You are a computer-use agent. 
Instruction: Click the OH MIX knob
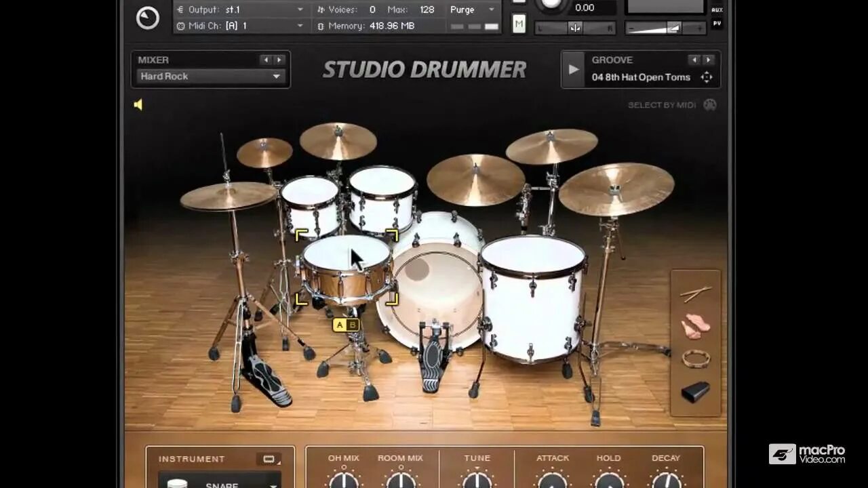343,480
